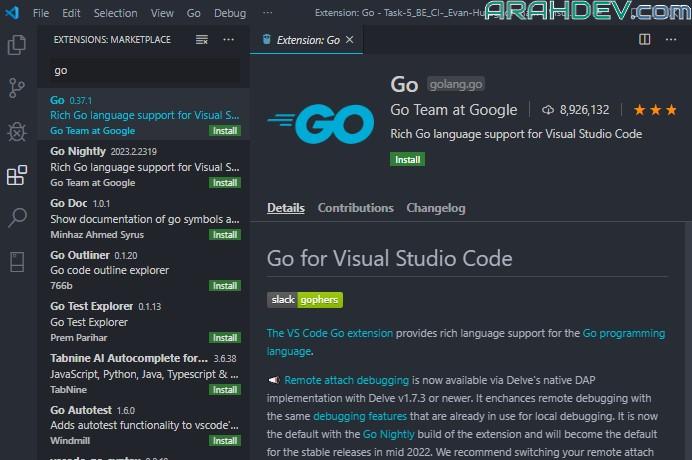Open the Source Control view

[x=17, y=88]
